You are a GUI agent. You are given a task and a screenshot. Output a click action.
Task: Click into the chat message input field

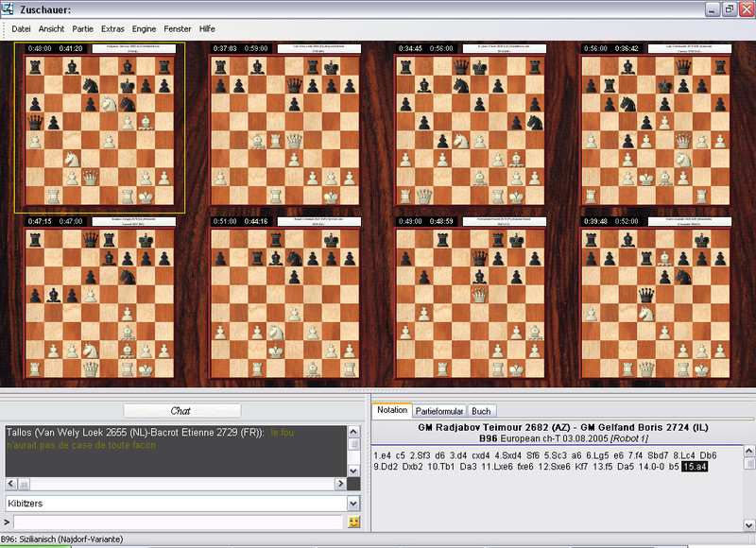(x=178, y=522)
